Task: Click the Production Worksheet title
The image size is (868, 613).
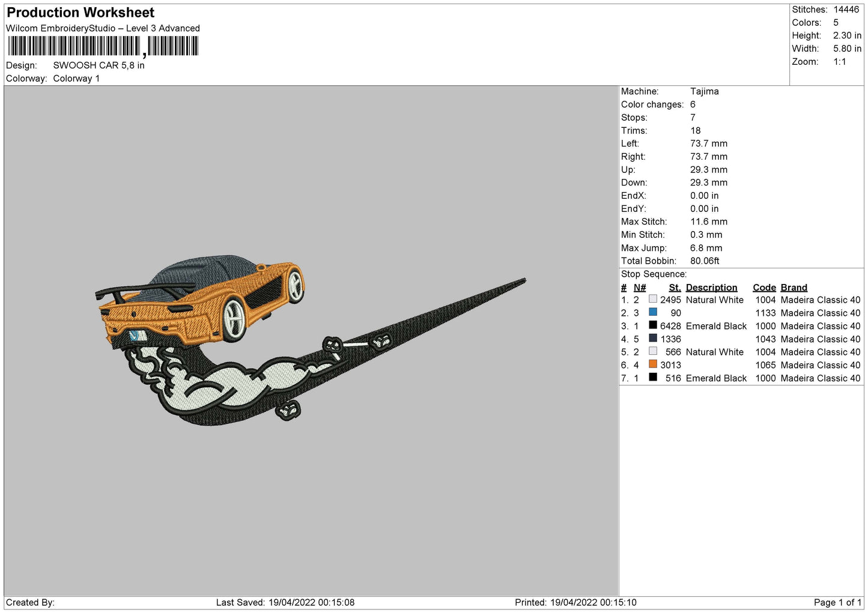Action: click(80, 13)
